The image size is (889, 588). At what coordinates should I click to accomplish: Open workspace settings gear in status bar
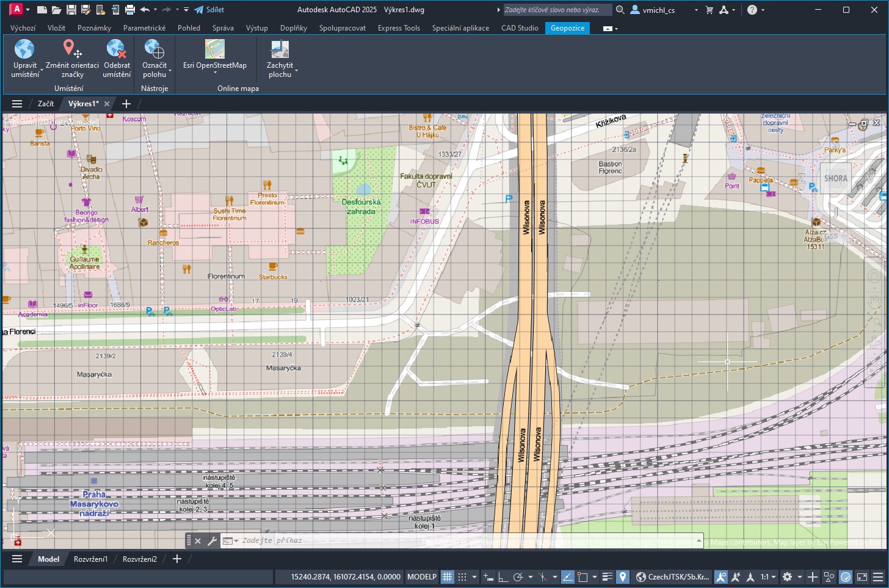coord(787,577)
